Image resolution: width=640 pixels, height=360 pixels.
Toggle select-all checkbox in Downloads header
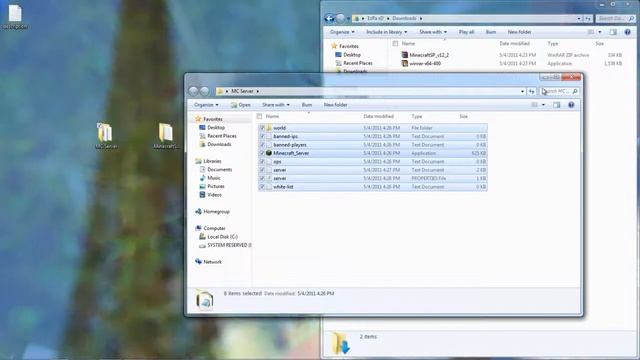pyautogui.click(x=395, y=43)
